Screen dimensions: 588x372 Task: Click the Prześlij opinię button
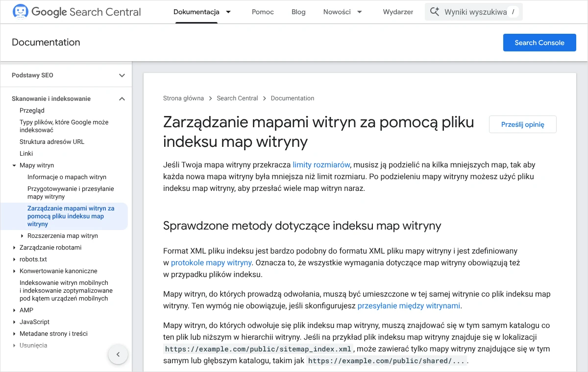(x=523, y=124)
